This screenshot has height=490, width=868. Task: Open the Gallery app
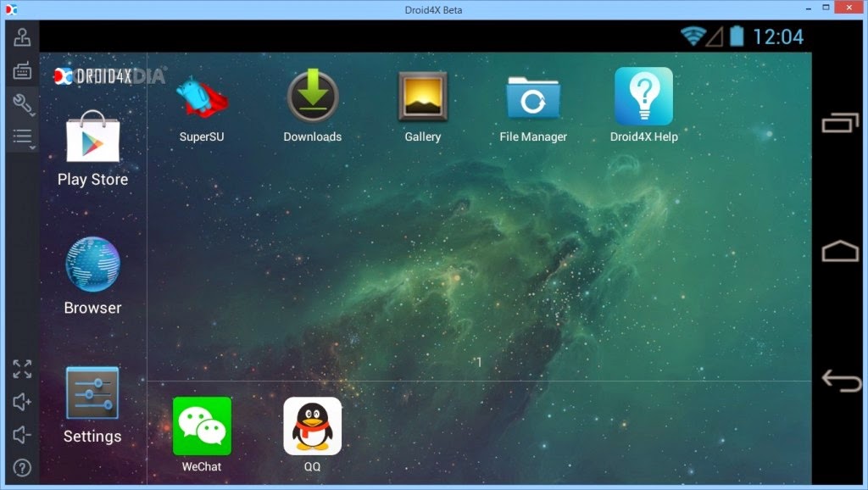click(x=422, y=96)
